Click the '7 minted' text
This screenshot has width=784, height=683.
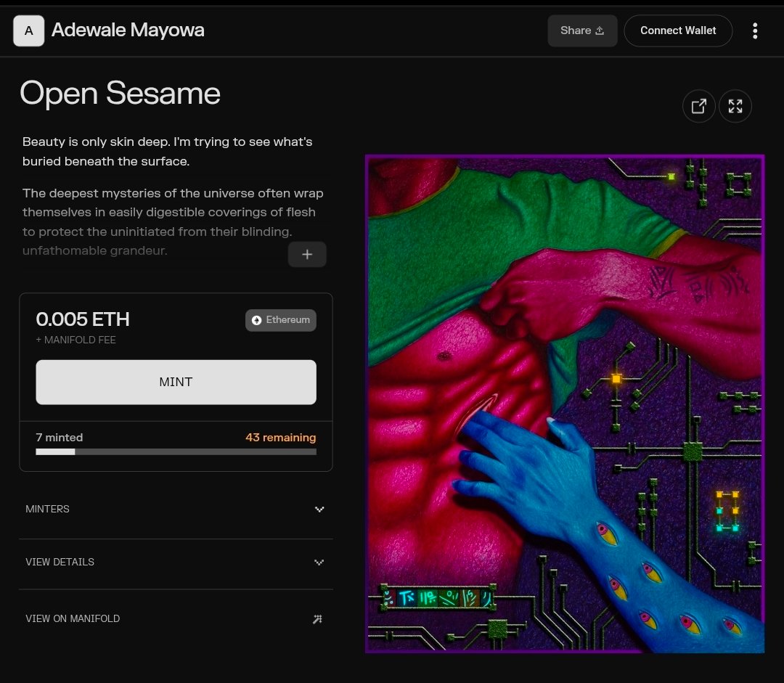60,438
